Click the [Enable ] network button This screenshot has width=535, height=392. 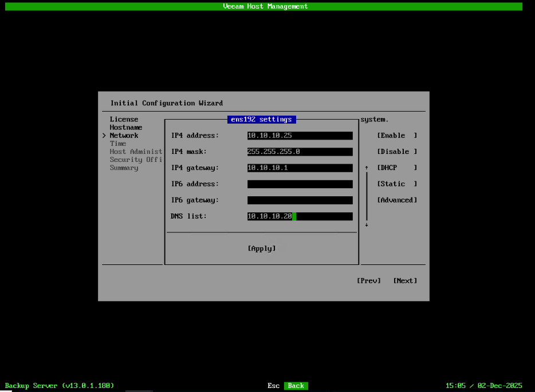pyautogui.click(x=397, y=135)
